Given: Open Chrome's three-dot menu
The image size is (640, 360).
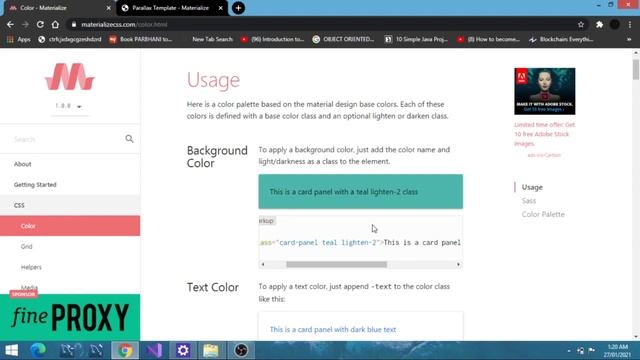Looking at the screenshot, I should tap(630, 24).
